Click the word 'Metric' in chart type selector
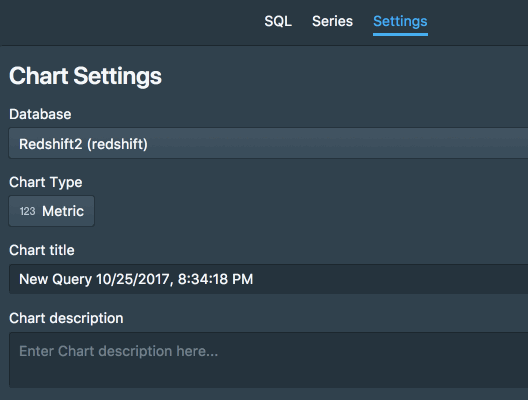 [x=63, y=211]
